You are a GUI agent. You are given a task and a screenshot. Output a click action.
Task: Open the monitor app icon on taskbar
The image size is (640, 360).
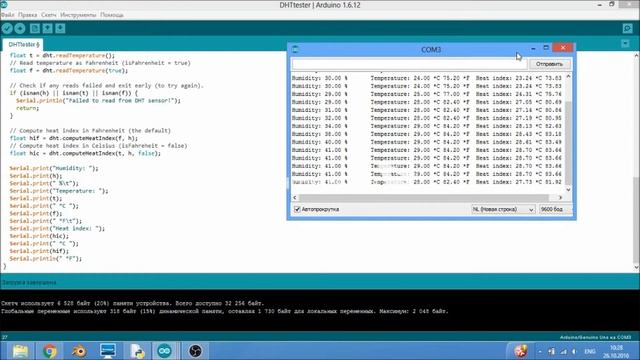pyautogui.click(x=108, y=351)
